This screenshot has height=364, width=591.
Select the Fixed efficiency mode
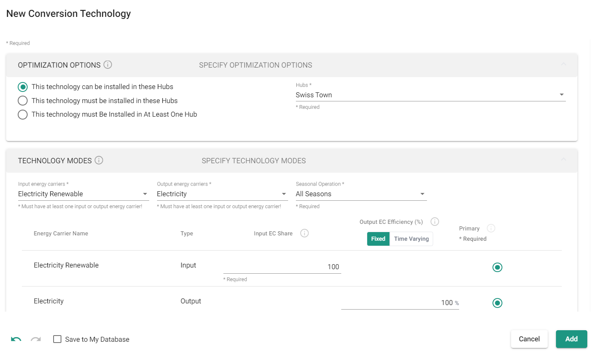(378, 239)
